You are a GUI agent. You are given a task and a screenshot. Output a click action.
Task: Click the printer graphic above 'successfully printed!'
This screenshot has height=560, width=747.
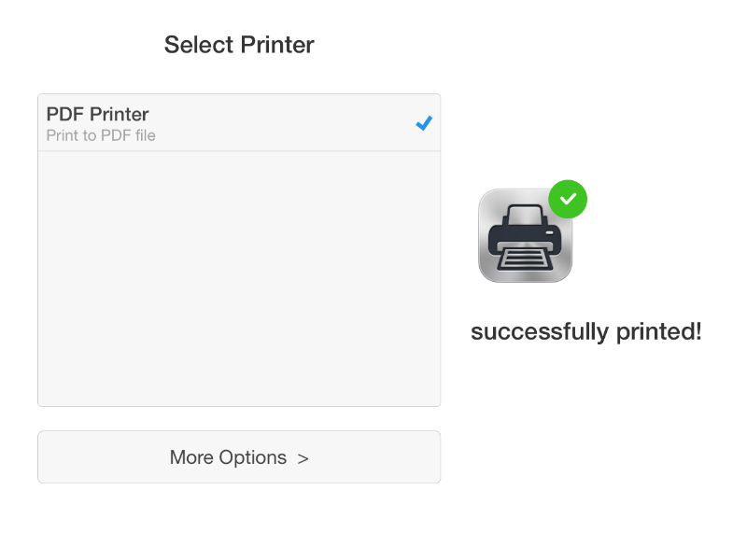525,235
